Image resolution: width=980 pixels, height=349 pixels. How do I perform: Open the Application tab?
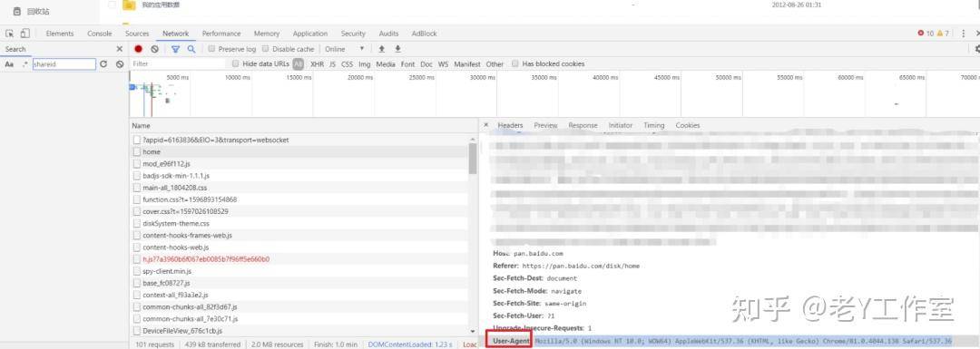[x=310, y=34]
